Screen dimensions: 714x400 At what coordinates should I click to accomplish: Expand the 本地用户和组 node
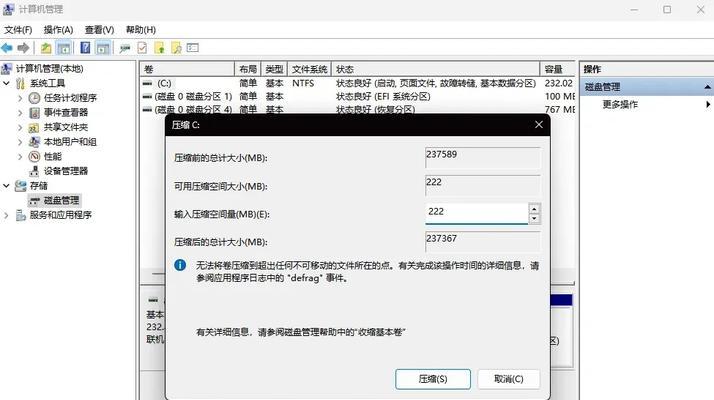(x=20, y=142)
